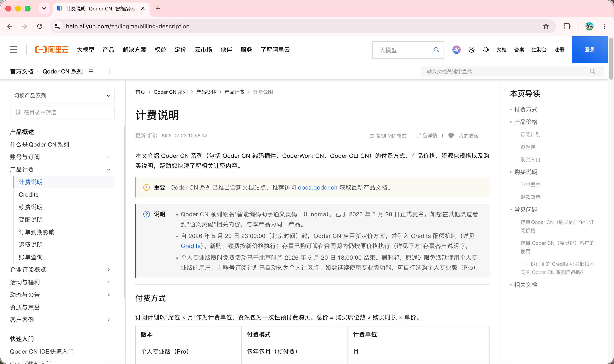The width and height of the screenshot is (614, 364).
Task: Open the 备案 link
Action: (519, 50)
